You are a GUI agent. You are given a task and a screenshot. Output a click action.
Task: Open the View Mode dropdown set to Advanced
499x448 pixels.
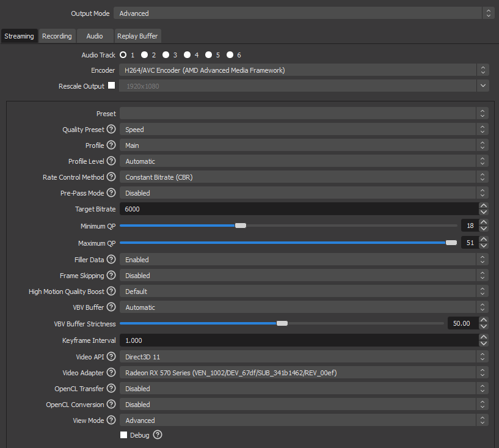point(304,420)
